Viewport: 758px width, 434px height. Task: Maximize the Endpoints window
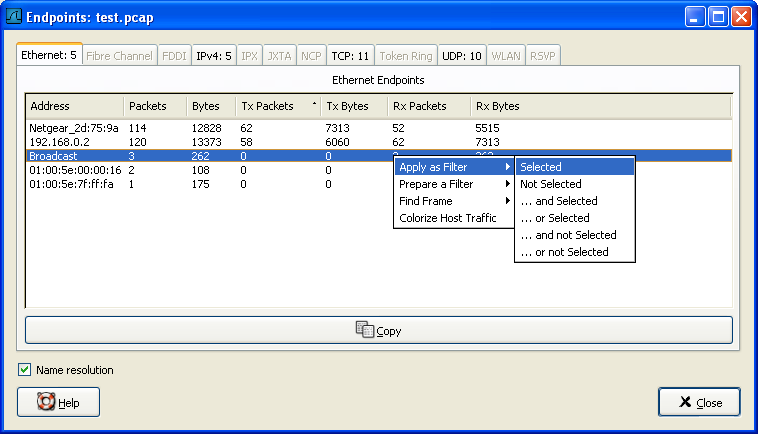pos(717,17)
